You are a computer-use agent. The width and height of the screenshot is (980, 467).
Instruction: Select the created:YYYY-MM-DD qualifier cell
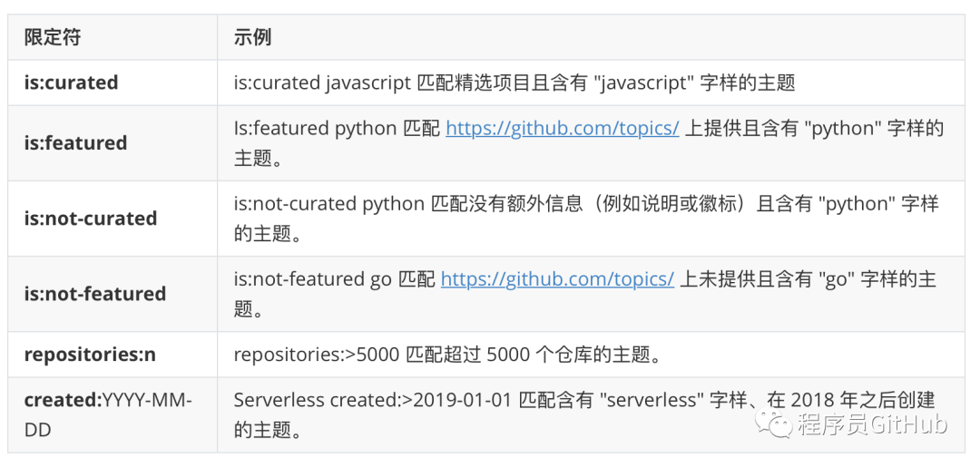tap(108, 414)
